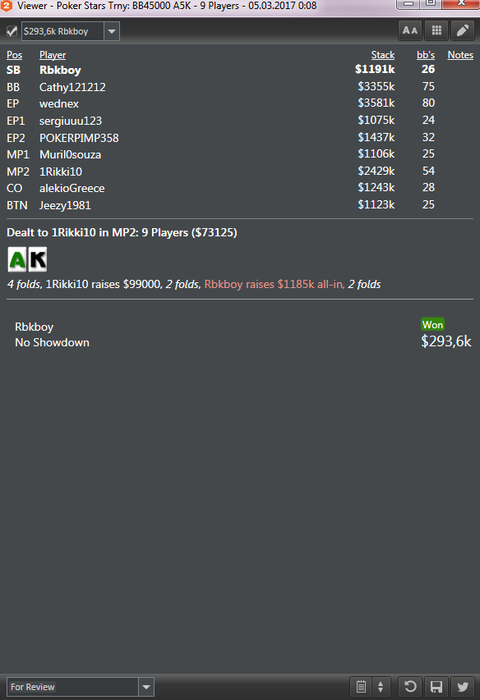Click the floppy disk save icon

(436, 687)
